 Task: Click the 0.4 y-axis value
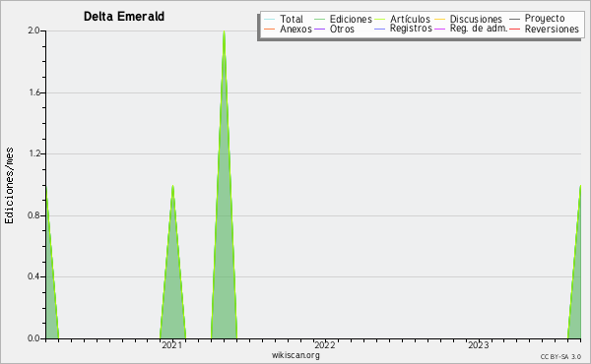coord(33,277)
